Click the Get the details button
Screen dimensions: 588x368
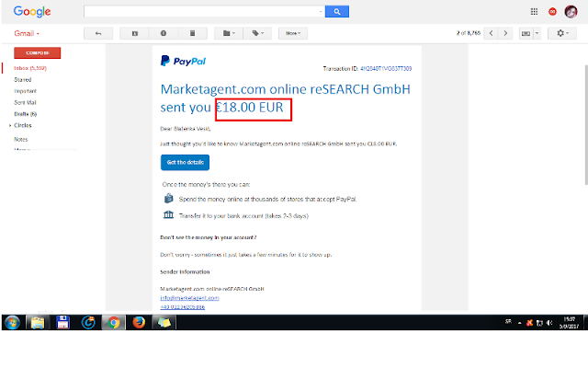(185, 162)
